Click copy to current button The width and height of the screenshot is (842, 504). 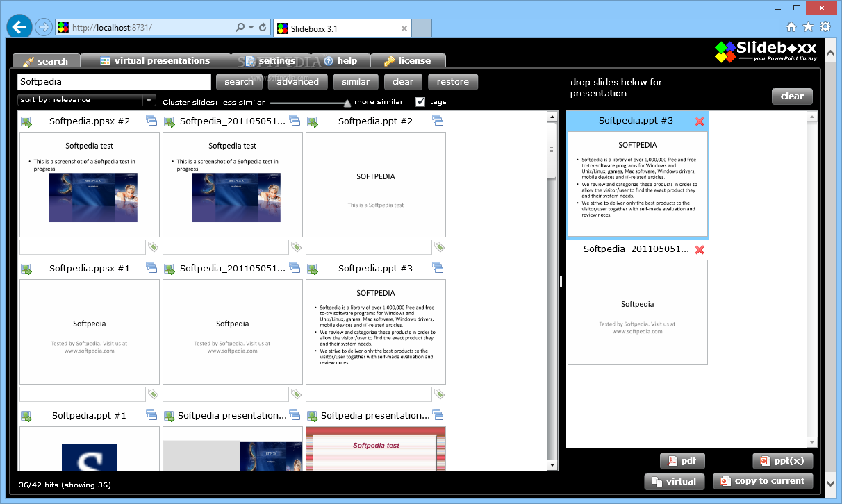[763, 481]
